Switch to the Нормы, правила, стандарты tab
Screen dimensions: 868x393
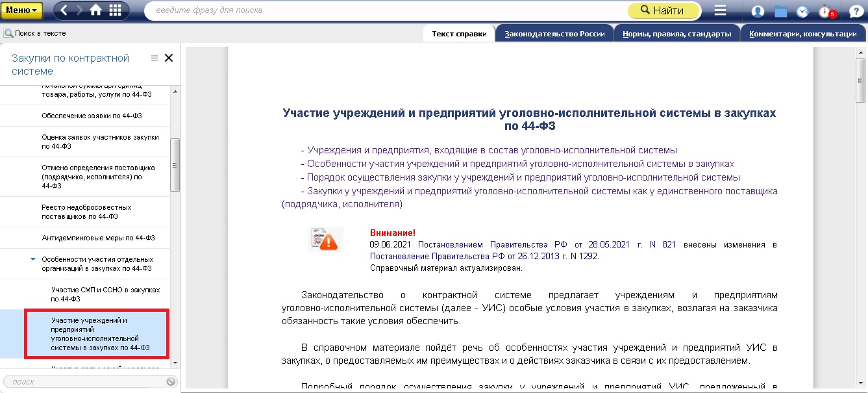coord(676,34)
